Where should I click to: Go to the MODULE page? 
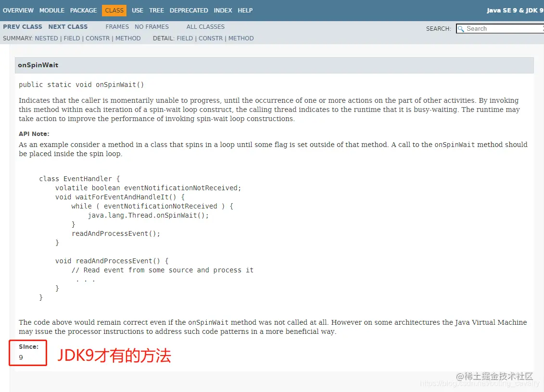(51, 11)
